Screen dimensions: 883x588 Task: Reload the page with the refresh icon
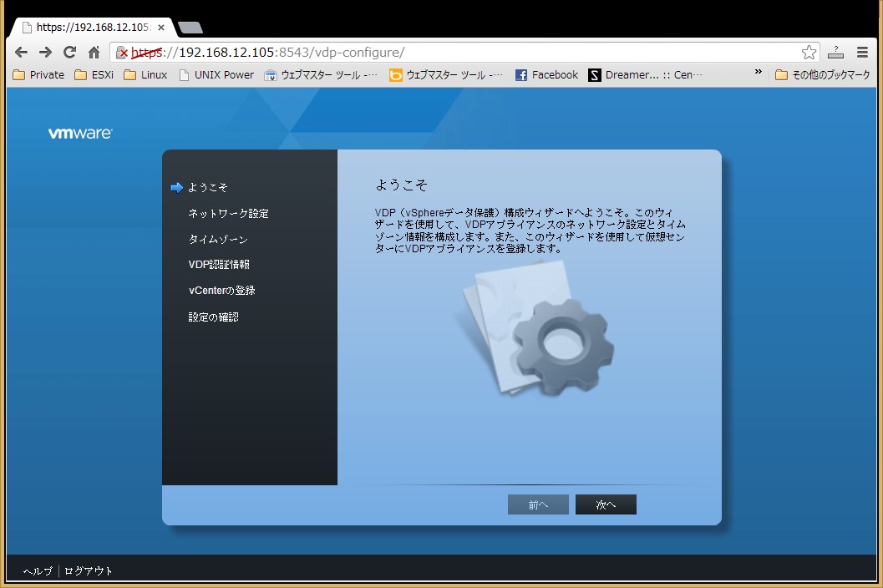[70, 53]
